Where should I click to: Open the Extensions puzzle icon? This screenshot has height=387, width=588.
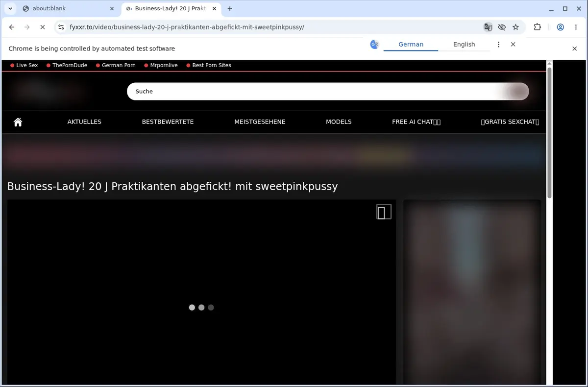(537, 27)
